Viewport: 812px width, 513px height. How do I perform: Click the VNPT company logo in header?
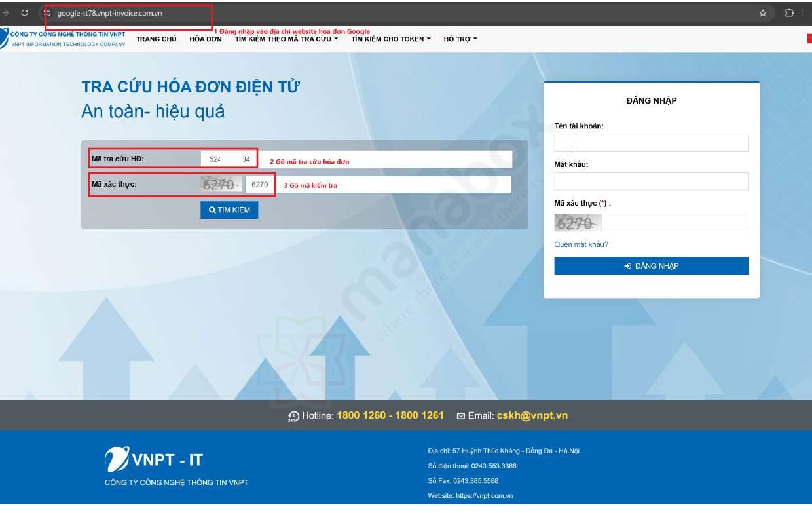(x=63, y=38)
